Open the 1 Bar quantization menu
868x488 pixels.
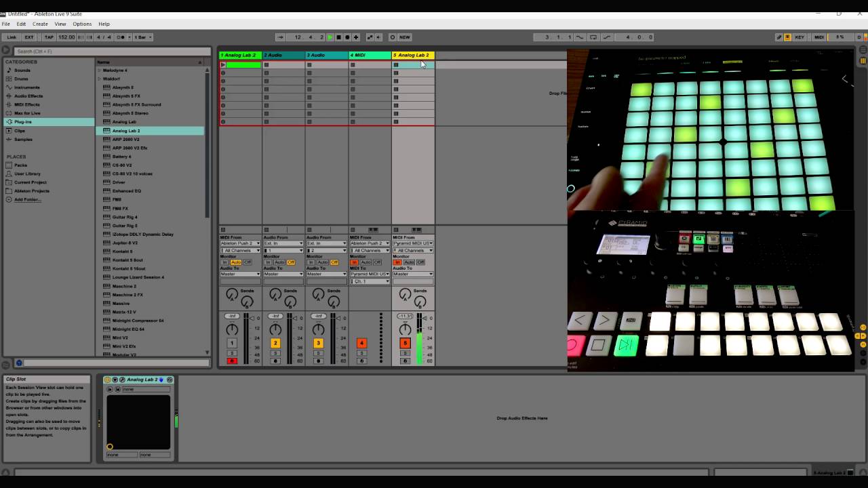coord(143,37)
